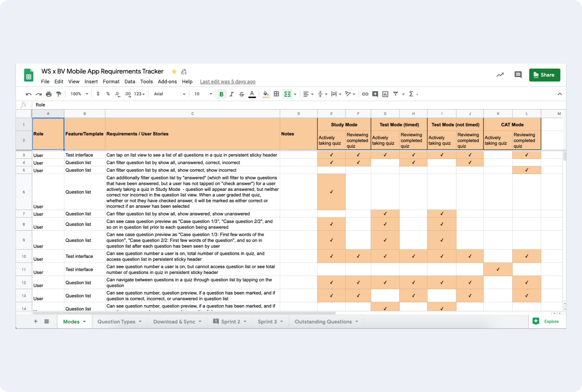Click the insert chart icon
The width and height of the screenshot is (582, 392).
coord(385,94)
